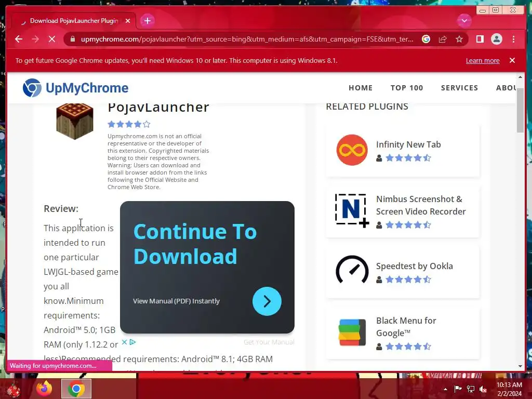Click the Infinity New Tab icon
This screenshot has height=399, width=532.
click(352, 150)
